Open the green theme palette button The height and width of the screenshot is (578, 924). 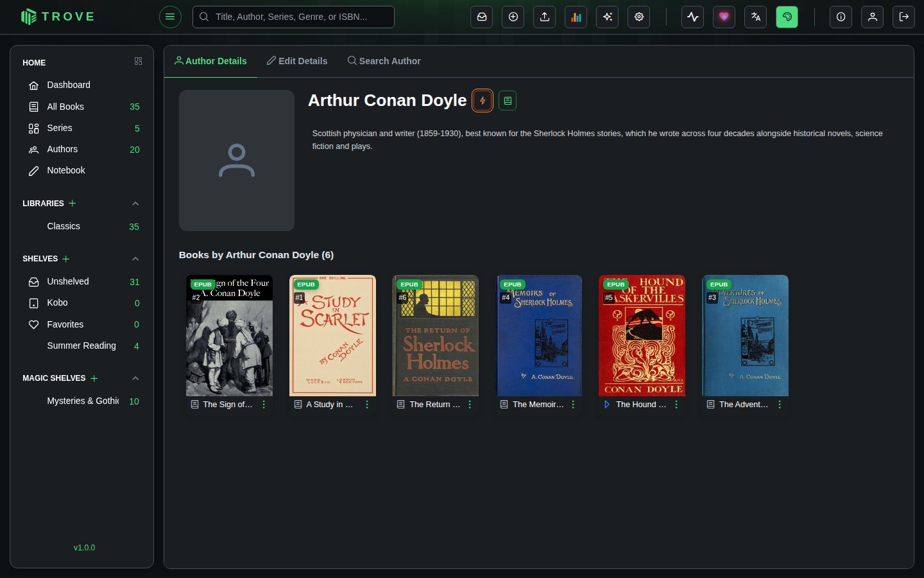[787, 17]
